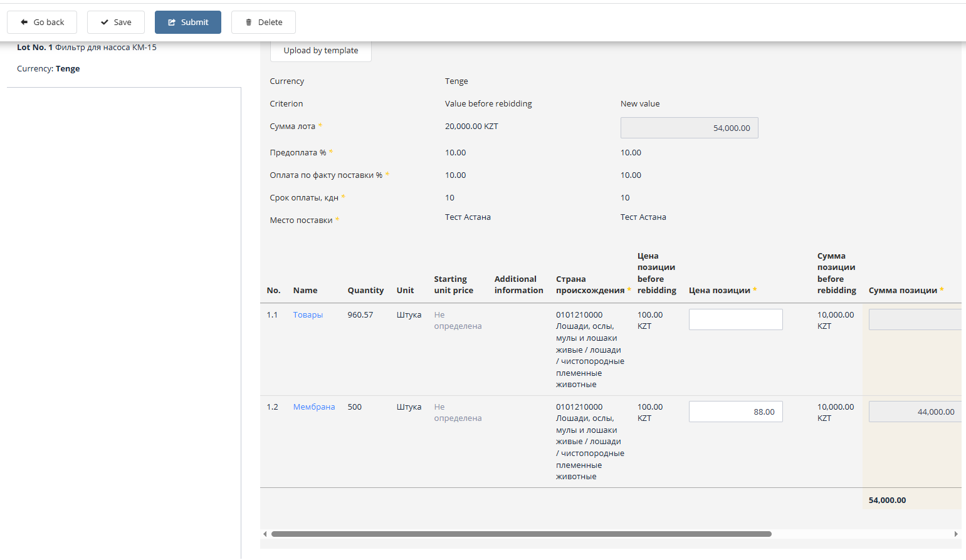Open the Upload by template tab
Image resolution: width=966 pixels, height=560 pixels.
click(320, 50)
